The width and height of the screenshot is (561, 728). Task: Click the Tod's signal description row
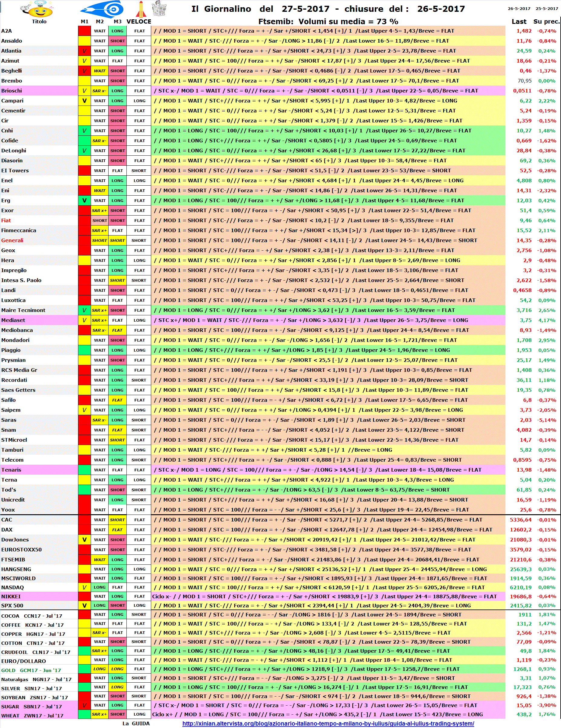coord(328,490)
